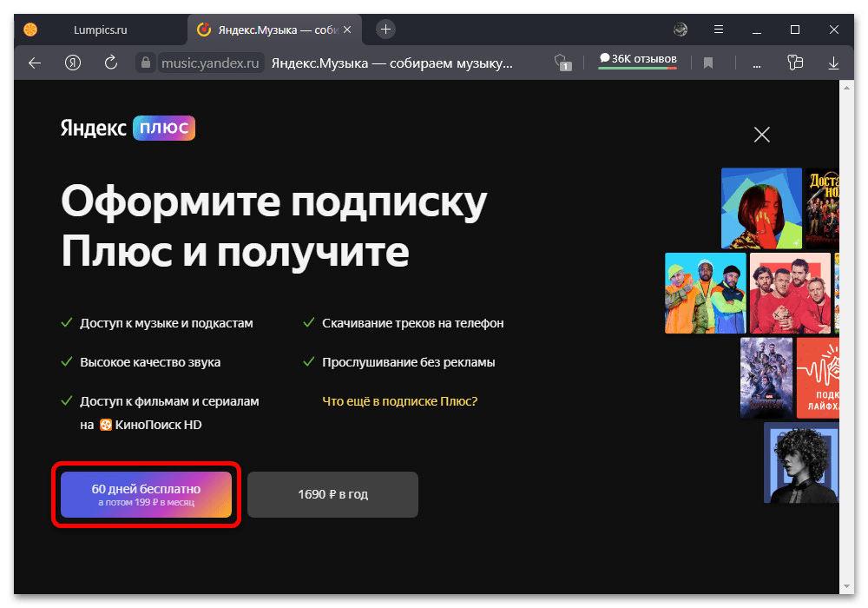
Task: Close the Yandex Plus subscription overlay
Action: click(x=761, y=134)
